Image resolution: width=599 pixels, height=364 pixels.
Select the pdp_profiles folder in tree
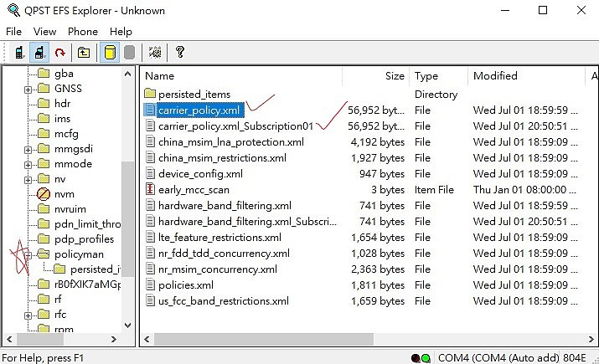pos(84,239)
